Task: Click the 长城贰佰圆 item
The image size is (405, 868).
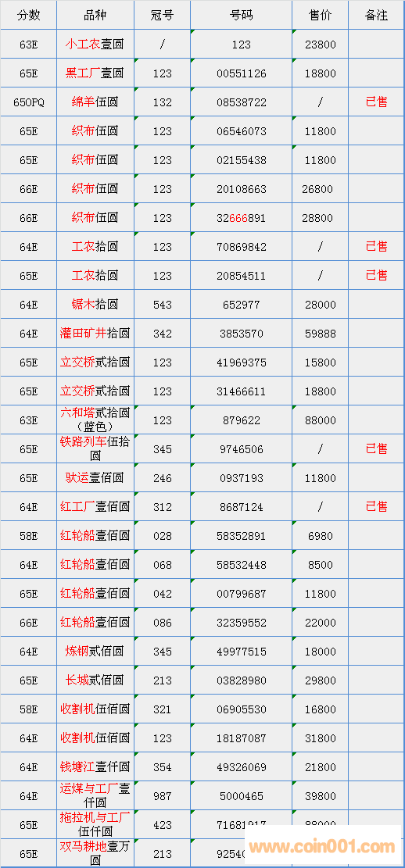Action: [95, 680]
